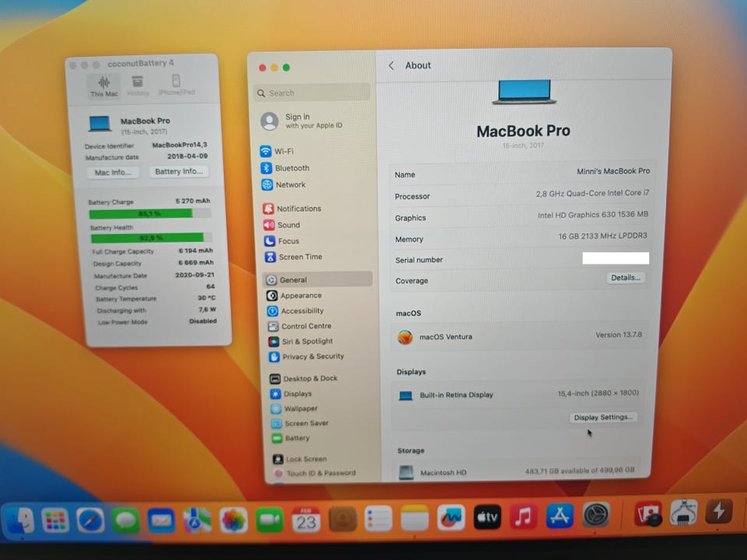Go back from the About page
Image resolution: width=747 pixels, height=560 pixels.
(391, 65)
